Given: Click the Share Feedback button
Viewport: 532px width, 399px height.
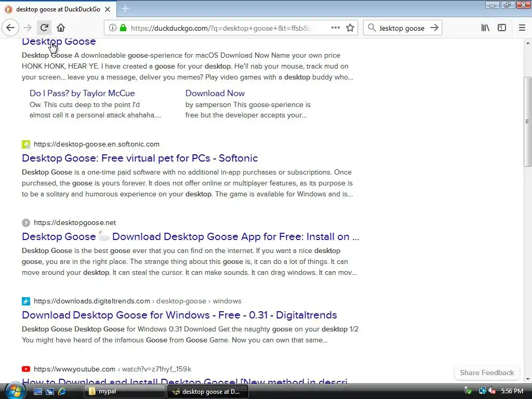Looking at the screenshot, I should 487,373.
